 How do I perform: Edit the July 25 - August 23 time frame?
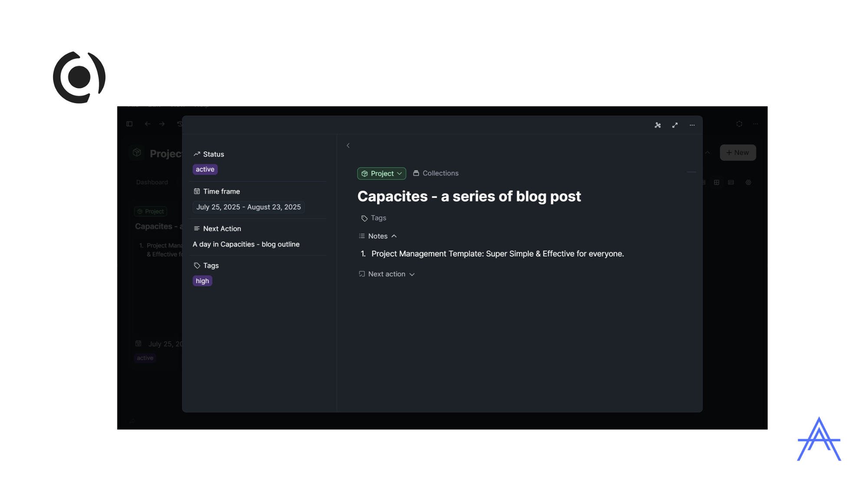[x=248, y=207]
